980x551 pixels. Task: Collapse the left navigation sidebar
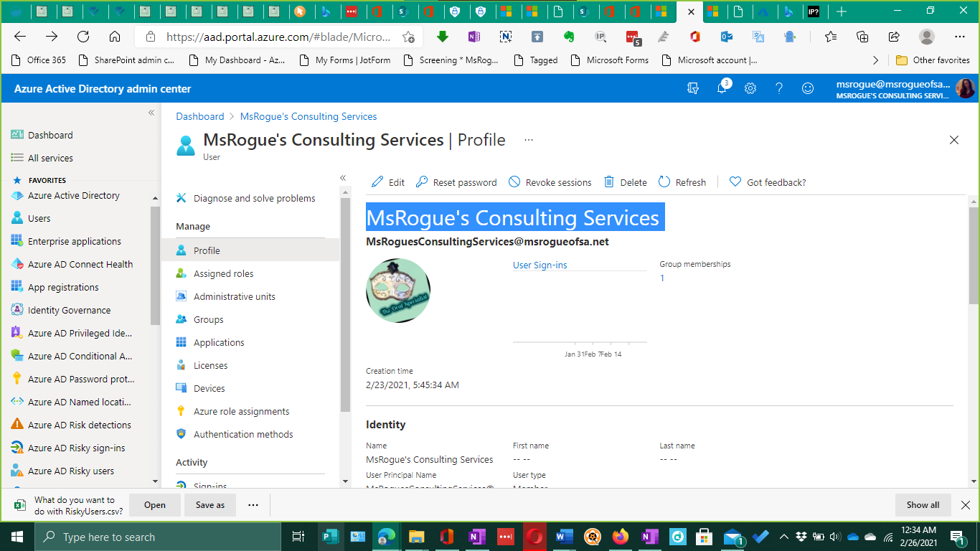(151, 113)
